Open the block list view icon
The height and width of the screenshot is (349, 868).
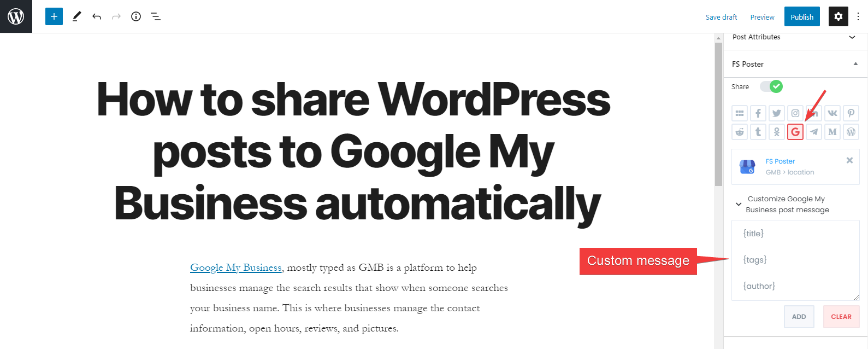pyautogui.click(x=156, y=16)
